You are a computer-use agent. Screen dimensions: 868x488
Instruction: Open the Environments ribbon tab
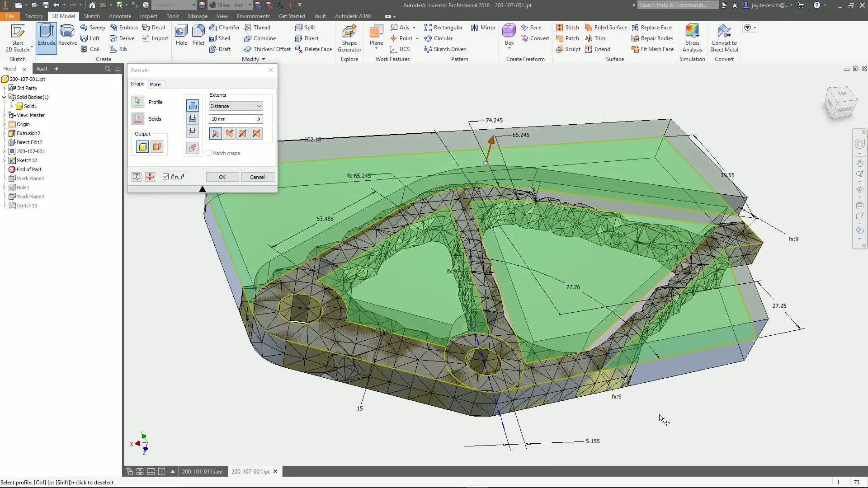(253, 16)
